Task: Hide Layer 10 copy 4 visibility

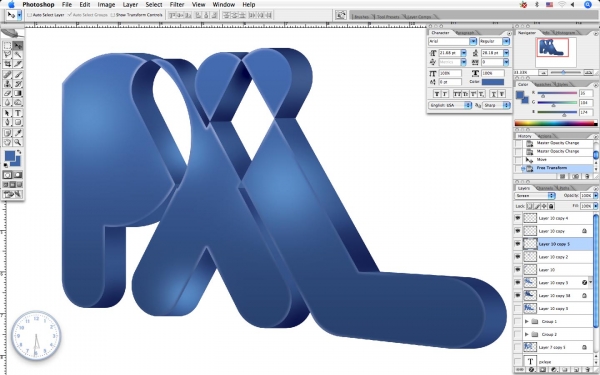Action: pos(518,218)
